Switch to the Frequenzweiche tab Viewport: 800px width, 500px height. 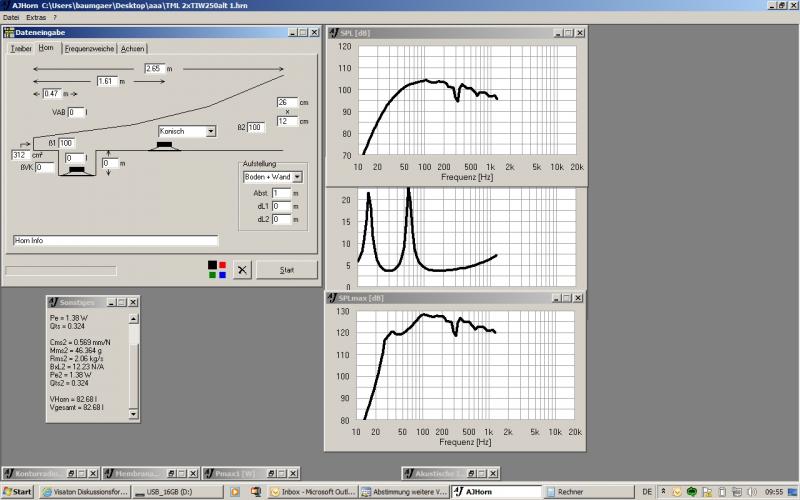tap(90, 48)
